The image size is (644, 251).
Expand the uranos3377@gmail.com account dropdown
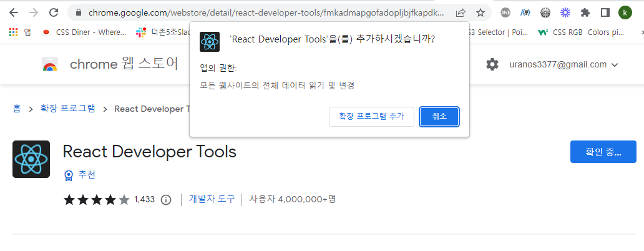click(563, 64)
